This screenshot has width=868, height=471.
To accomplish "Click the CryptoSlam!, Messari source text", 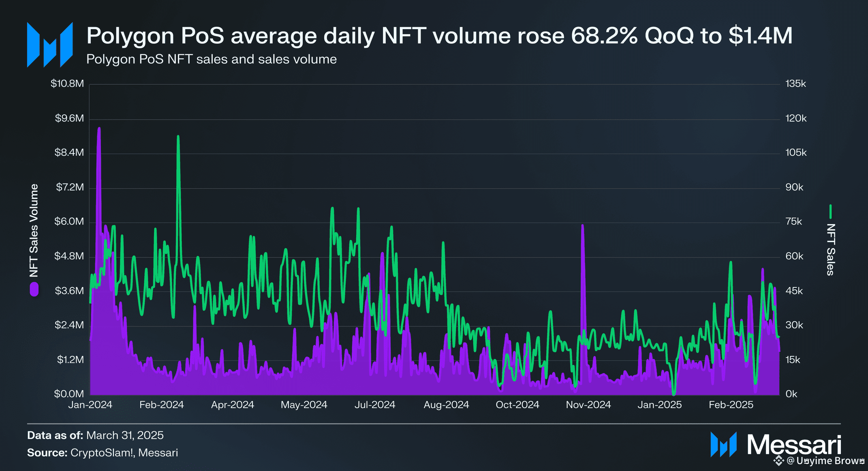I will (x=124, y=453).
